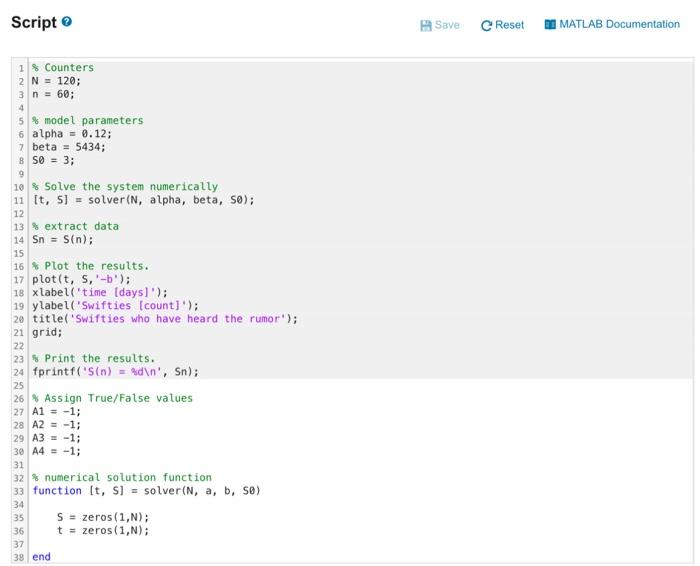This screenshot has height=566, width=700.
Task: Click the locked line 'N = 120;'
Action: [x=56, y=81]
